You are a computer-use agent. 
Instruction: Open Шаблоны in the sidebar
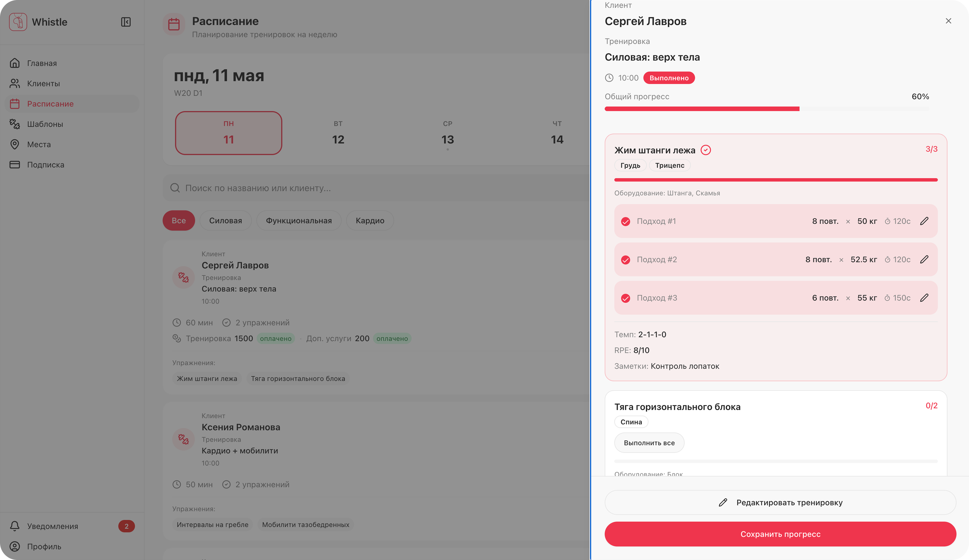click(x=72, y=124)
